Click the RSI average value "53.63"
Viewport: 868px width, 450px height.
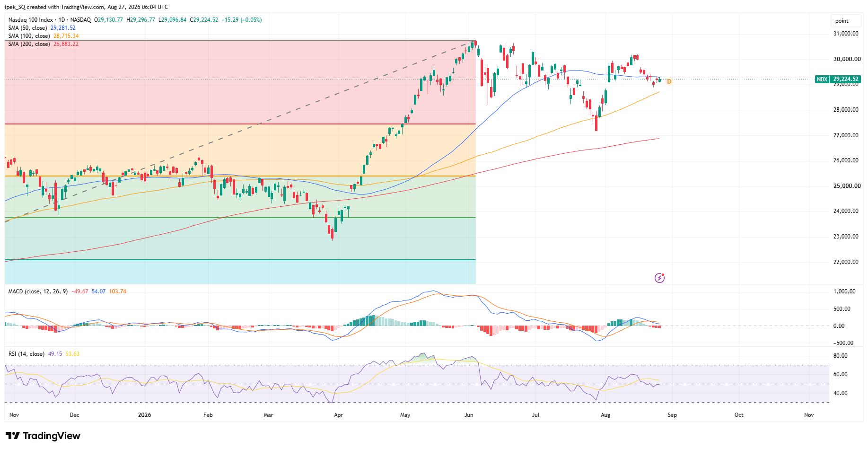point(72,354)
